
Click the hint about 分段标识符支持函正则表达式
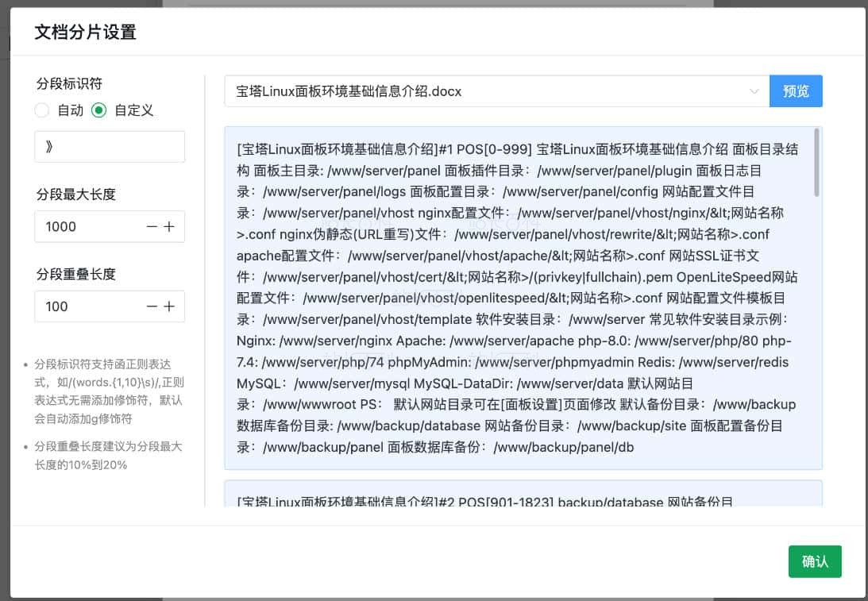pyautogui.click(x=109, y=391)
